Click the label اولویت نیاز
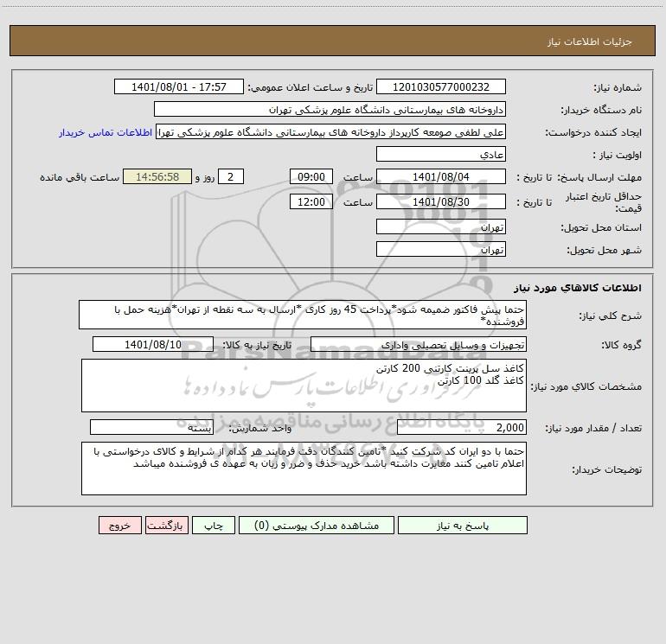Screen dimensions: 666x644 (x=618, y=156)
